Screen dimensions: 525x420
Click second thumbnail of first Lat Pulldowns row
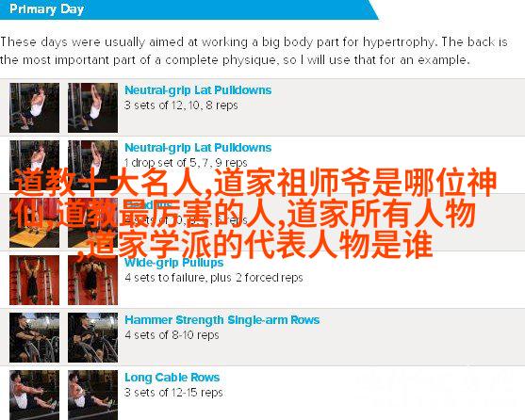[x=92, y=107]
